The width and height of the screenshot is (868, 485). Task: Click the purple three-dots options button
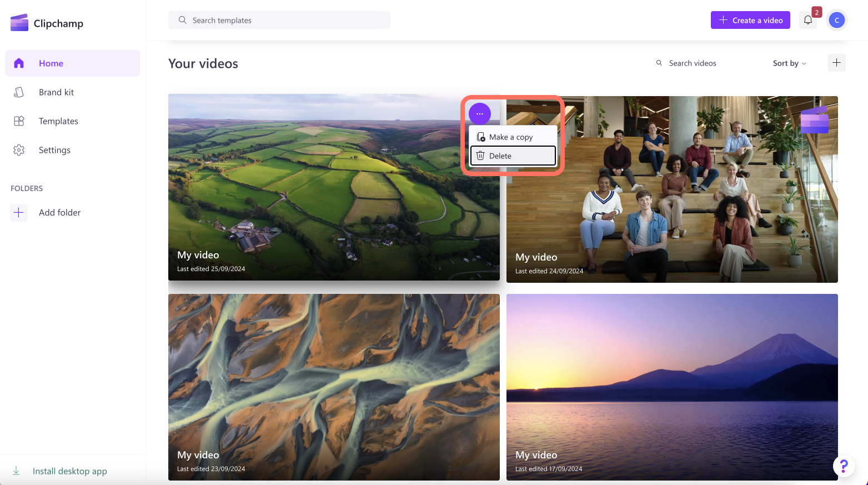[480, 114]
